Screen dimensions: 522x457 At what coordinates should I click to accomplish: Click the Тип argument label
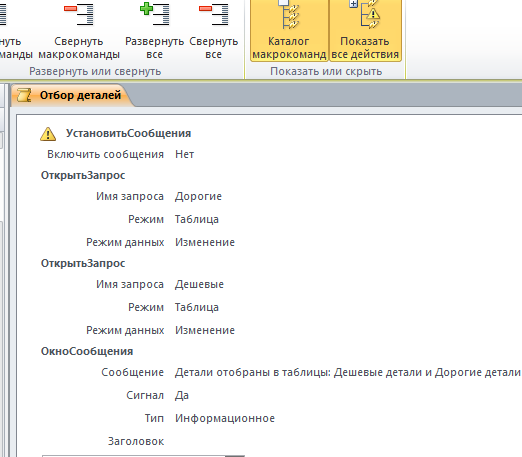pyautogui.click(x=154, y=418)
